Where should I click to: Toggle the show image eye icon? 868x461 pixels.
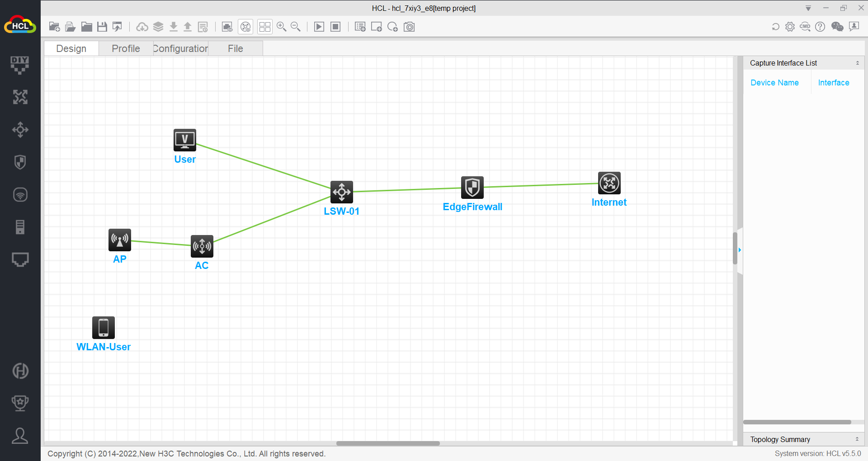pyautogui.click(x=227, y=27)
